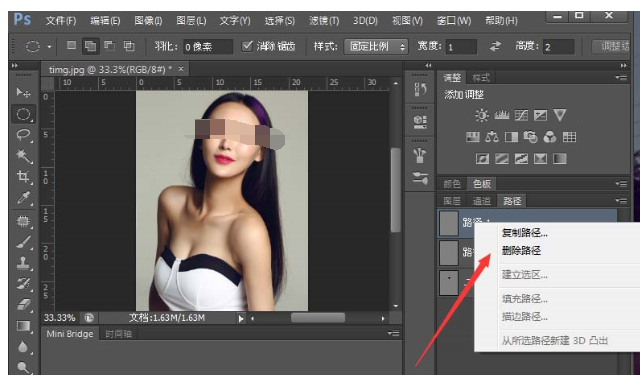
Task: Switch to the 样式 tab
Action: (x=480, y=78)
